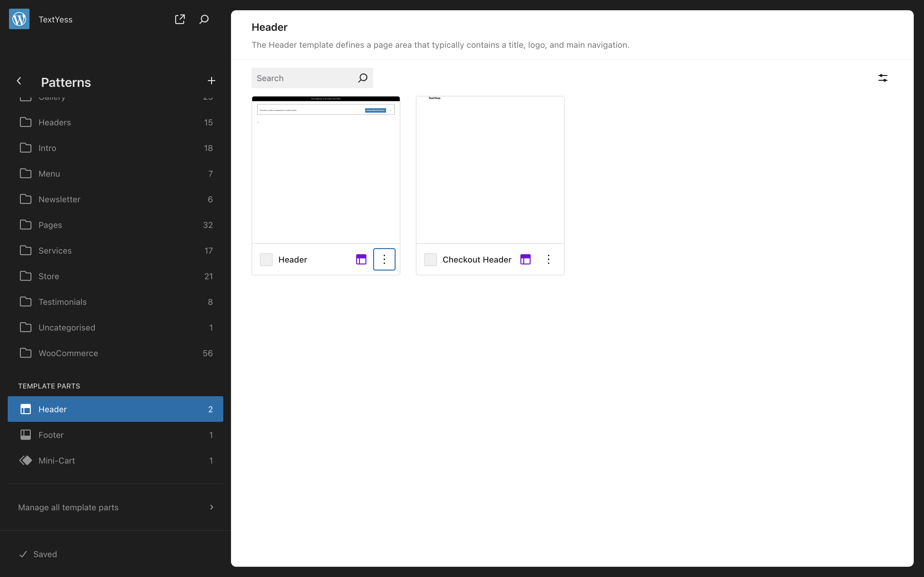The height and width of the screenshot is (577, 924).
Task: Open command palette search icon in sidebar
Action: pos(204,19)
